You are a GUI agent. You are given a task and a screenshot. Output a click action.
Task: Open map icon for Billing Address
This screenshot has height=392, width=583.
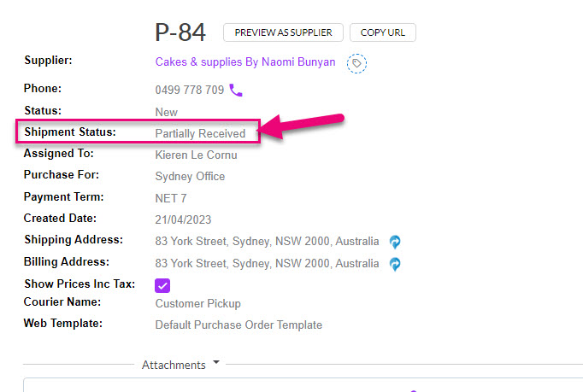395,264
